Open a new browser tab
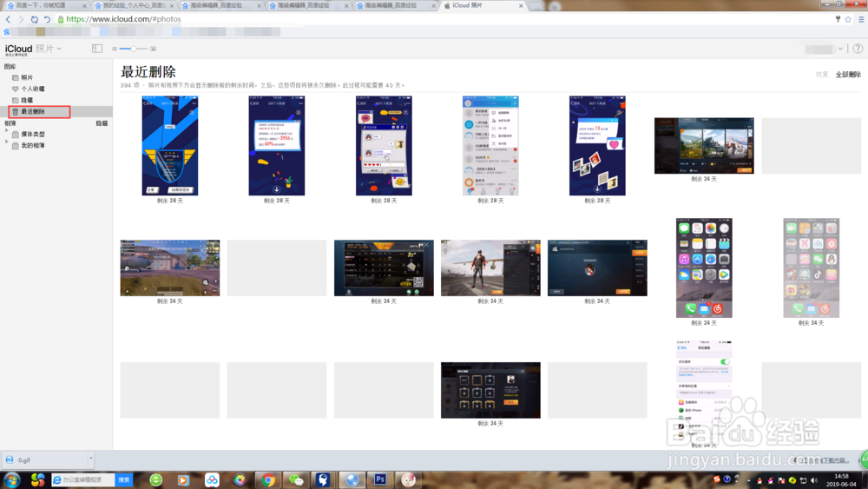Screen dimensions: 868x489 536,5
